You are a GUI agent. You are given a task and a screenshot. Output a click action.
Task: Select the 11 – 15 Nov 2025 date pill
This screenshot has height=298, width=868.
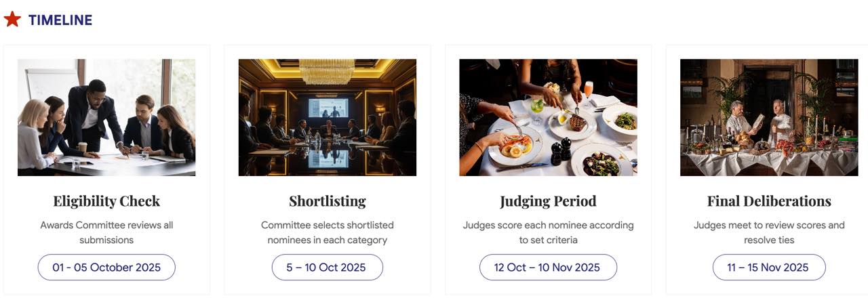769,268
